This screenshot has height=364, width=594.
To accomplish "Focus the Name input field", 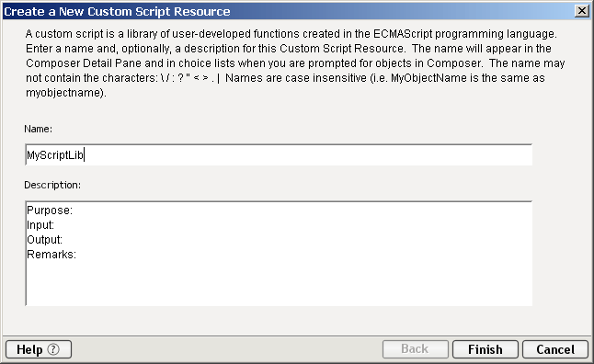I will point(279,154).
